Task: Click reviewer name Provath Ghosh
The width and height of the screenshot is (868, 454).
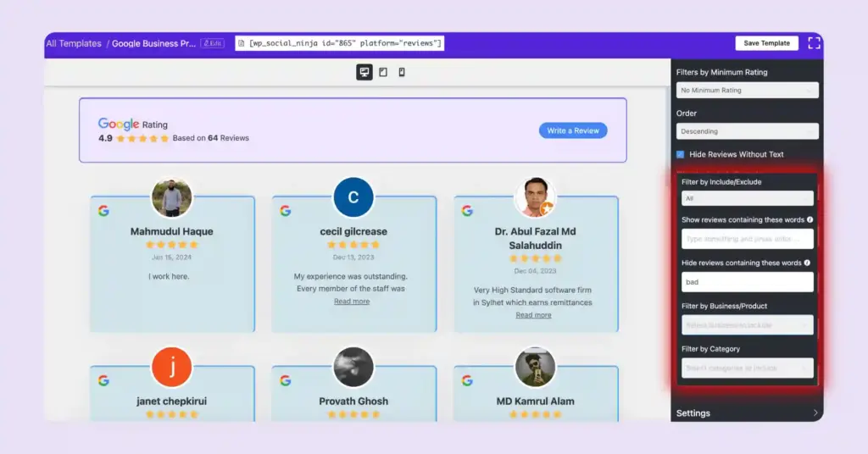Action: 353,401
